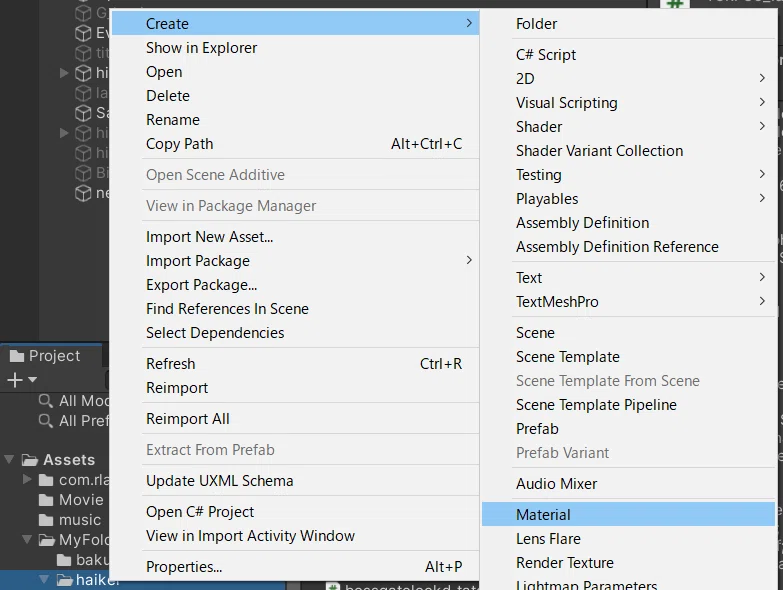Select hierarchy object starting with la
The image size is (783, 590).
(x=91, y=93)
